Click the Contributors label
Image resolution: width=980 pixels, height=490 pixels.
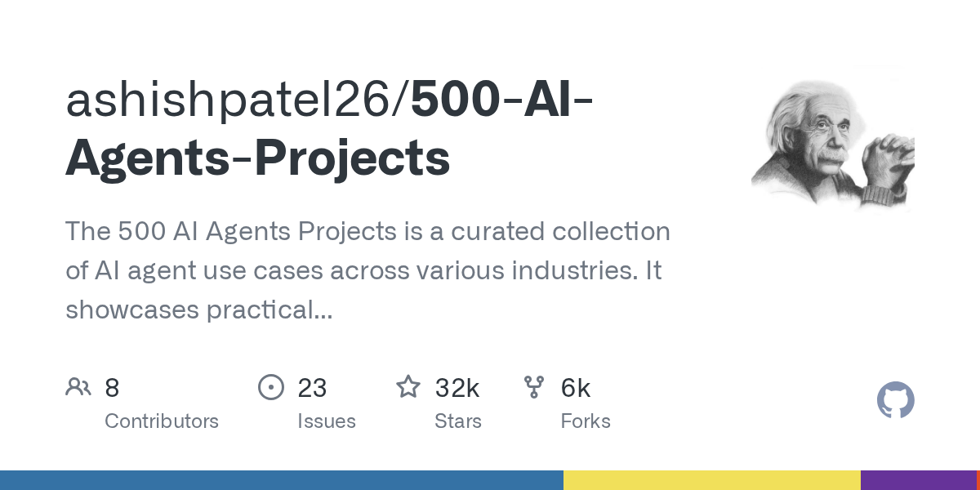(x=162, y=421)
